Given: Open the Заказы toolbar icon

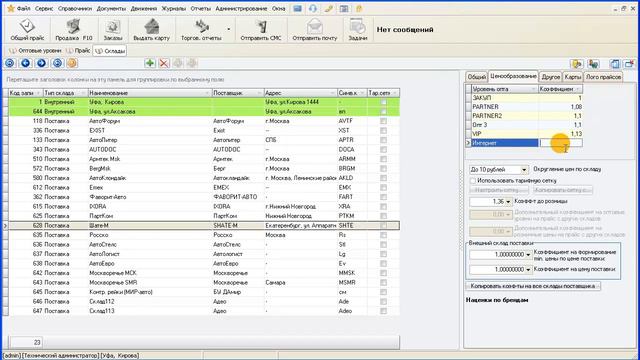Looking at the screenshot, I should pos(113,29).
